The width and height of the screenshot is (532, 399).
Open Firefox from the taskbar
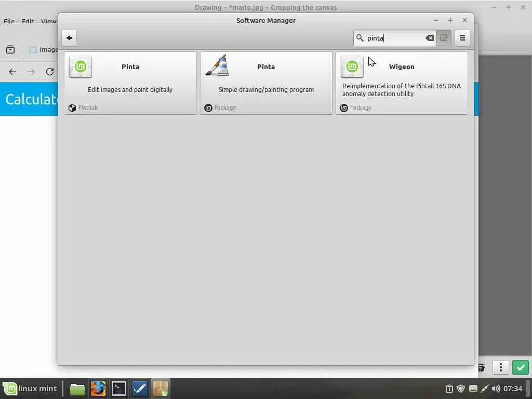(98, 389)
